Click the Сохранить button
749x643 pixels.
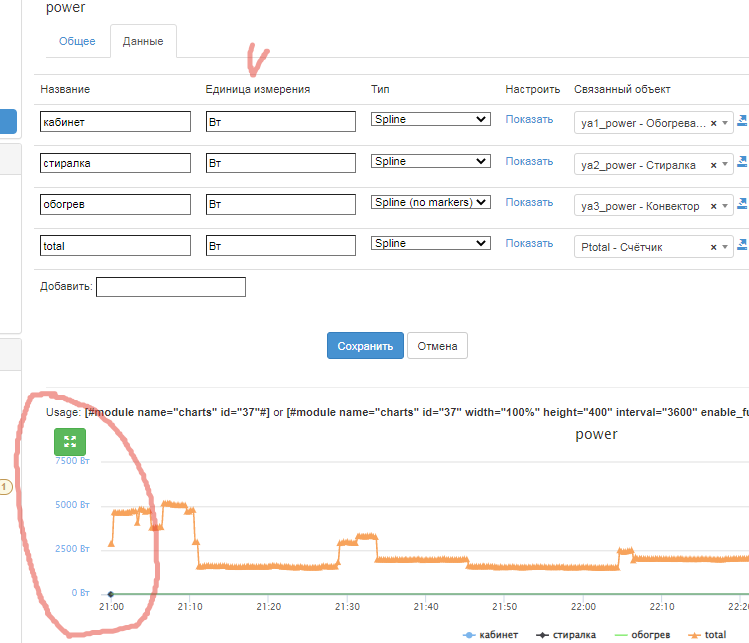pyautogui.click(x=365, y=346)
